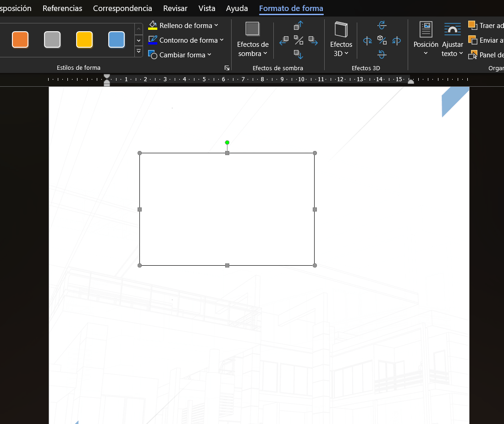The width and height of the screenshot is (504, 424).
Task: Show the next row of shape styles
Action: click(x=138, y=40)
